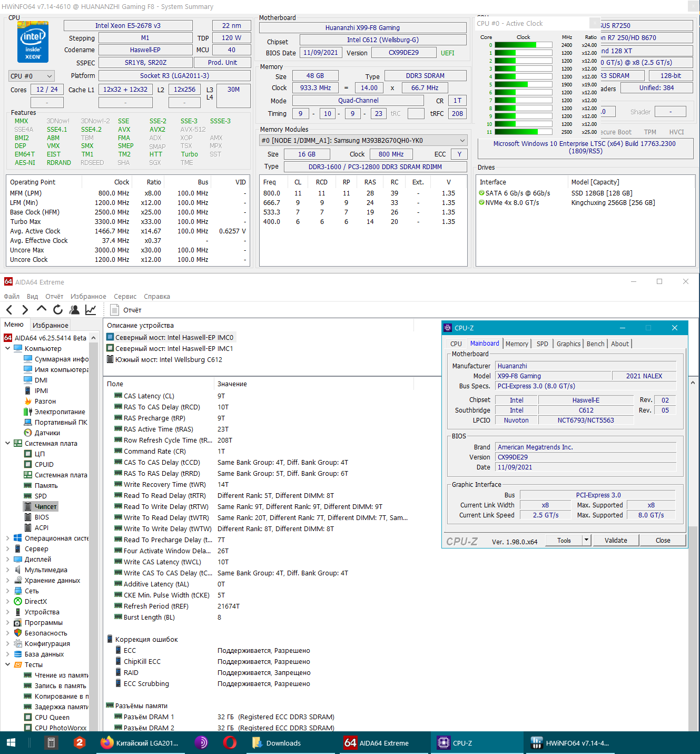
Task: Switch to the SPD tab in CPU-Z
Action: point(543,344)
